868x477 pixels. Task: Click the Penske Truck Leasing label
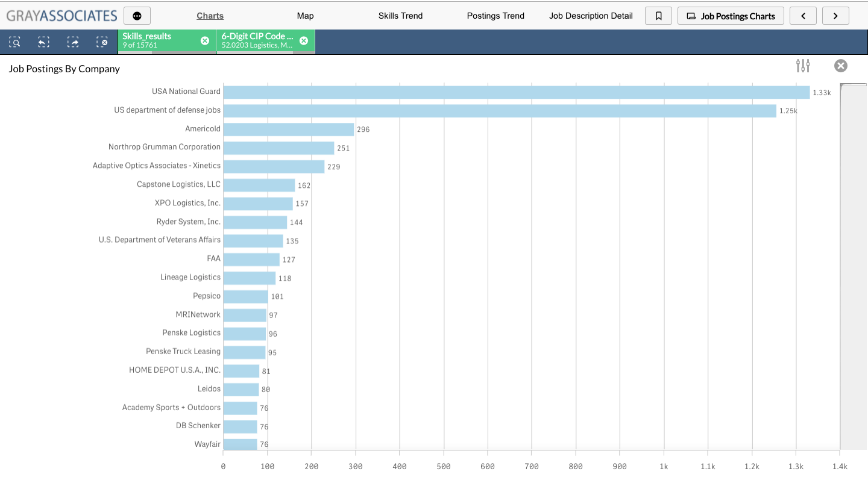[183, 351]
